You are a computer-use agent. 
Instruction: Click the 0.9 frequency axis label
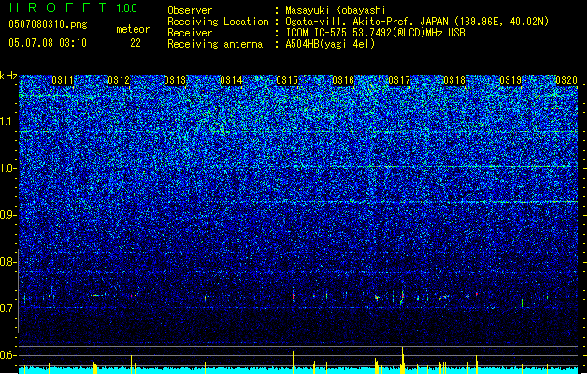[8, 215]
